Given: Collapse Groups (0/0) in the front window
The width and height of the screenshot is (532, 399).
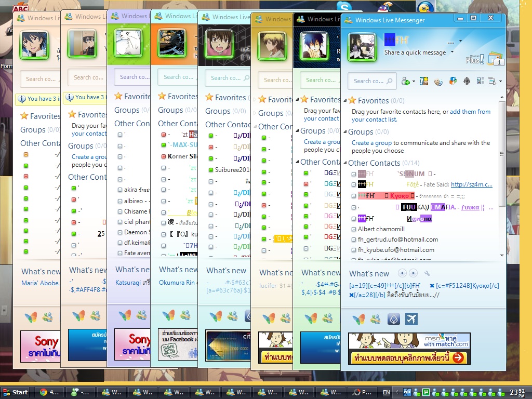Looking at the screenshot, I should 345,131.
